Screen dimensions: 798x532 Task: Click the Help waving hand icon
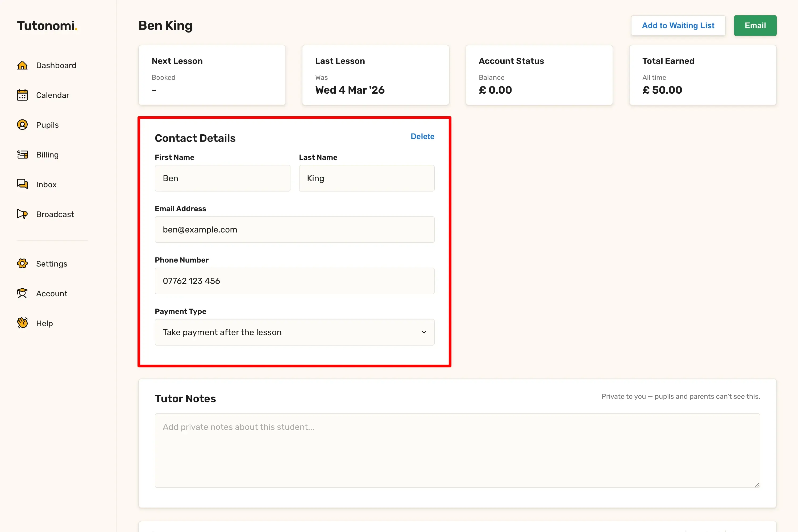tap(22, 323)
